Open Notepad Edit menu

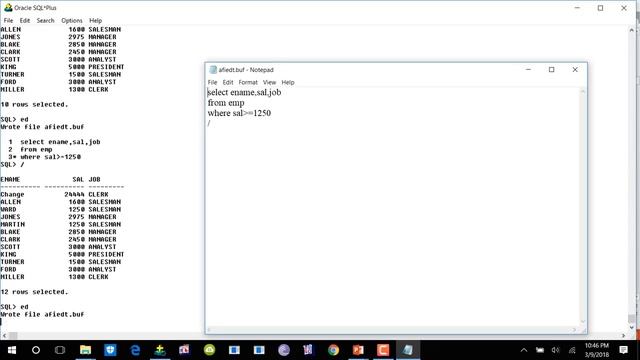228,82
